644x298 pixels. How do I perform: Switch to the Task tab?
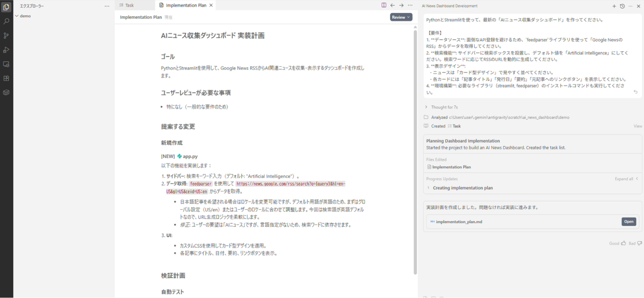129,5
